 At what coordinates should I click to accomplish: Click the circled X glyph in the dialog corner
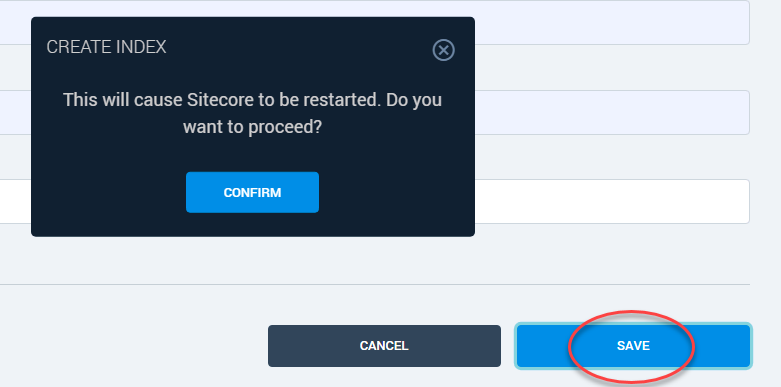pyautogui.click(x=443, y=50)
